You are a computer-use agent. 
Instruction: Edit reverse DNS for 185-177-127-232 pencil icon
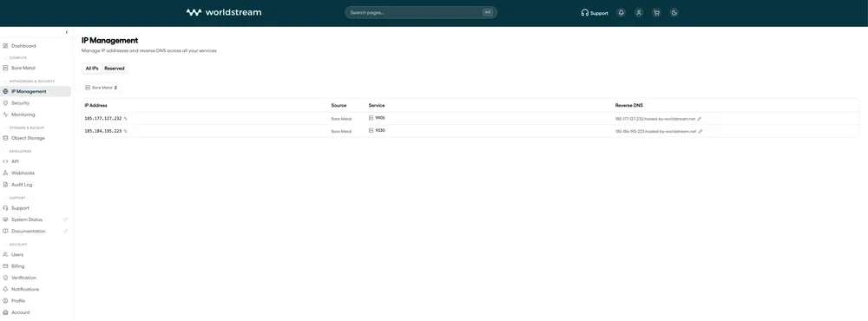(700, 119)
